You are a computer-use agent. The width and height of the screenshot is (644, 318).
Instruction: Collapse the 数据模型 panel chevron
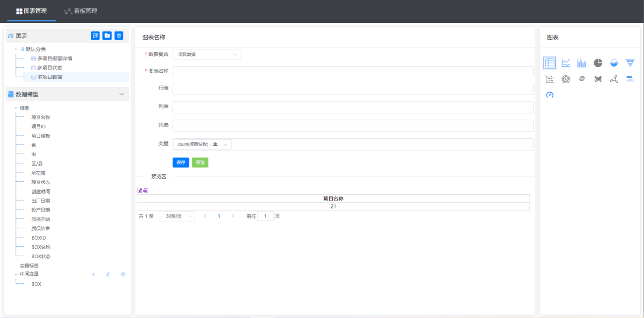(x=121, y=94)
